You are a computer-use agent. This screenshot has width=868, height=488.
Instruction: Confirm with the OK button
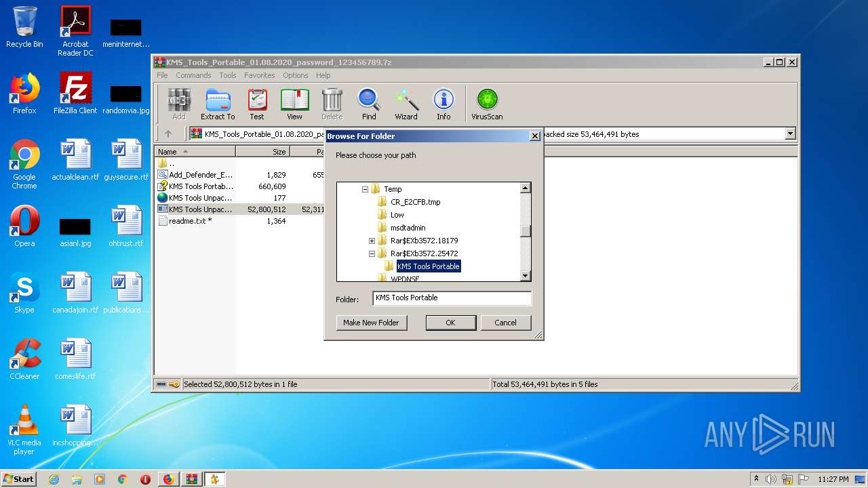click(450, 323)
